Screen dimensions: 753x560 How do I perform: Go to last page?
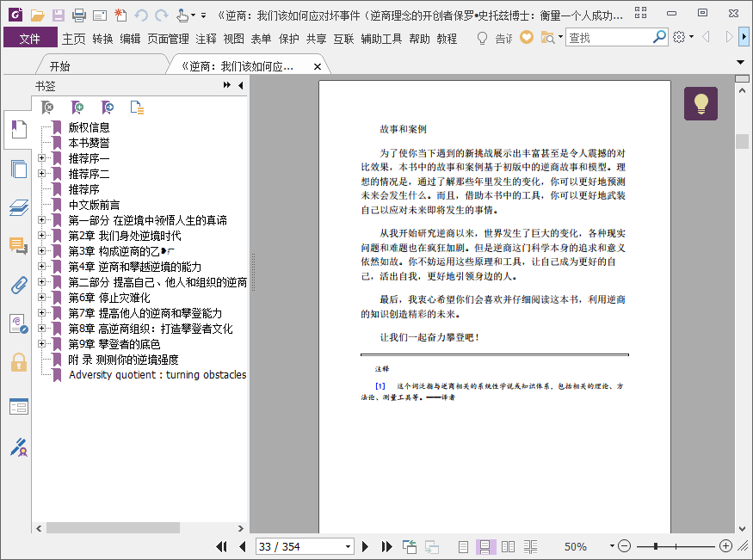tap(386, 546)
